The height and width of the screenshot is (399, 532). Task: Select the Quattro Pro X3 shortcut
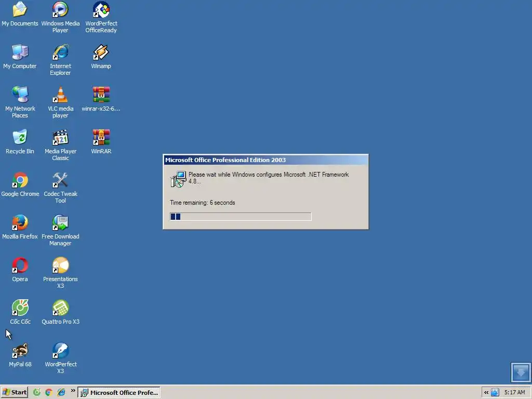pos(60,312)
